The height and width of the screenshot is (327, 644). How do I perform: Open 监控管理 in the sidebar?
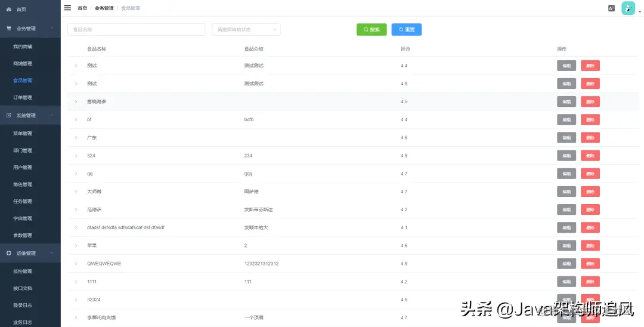23,272
